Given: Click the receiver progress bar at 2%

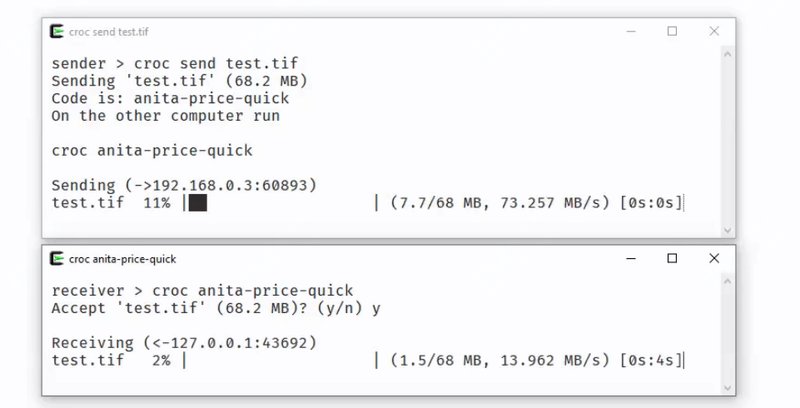Looking at the screenshot, I should (280, 360).
